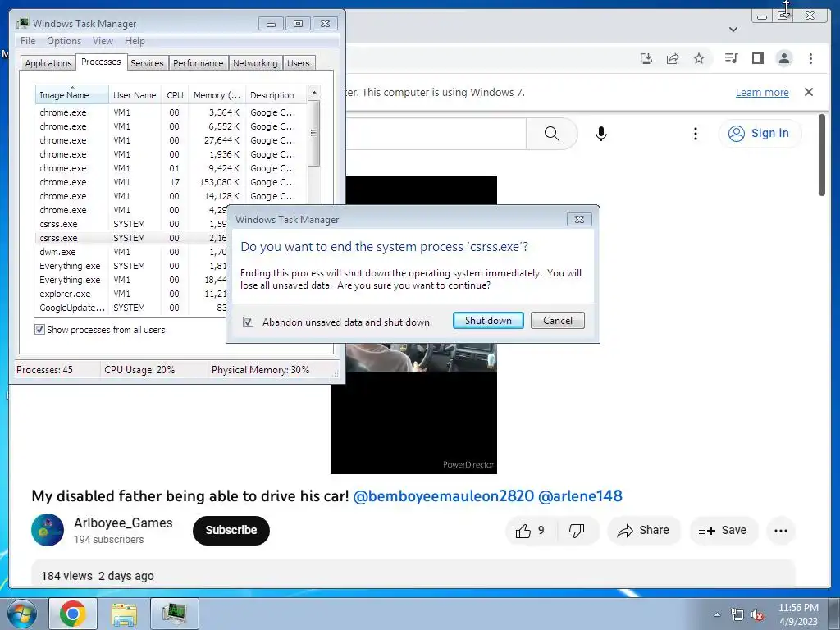The height and width of the screenshot is (630, 840).
Task: Subscribe to Arlboyee_Games channel
Action: pyautogui.click(x=231, y=531)
